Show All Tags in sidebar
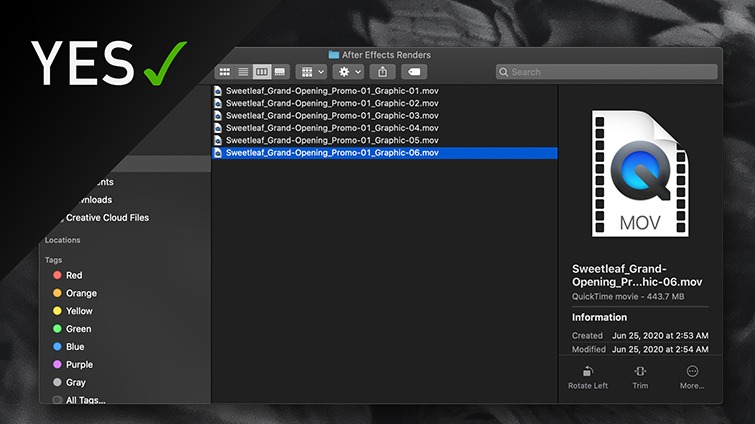Viewport: 755px width, 424px height. click(x=85, y=400)
